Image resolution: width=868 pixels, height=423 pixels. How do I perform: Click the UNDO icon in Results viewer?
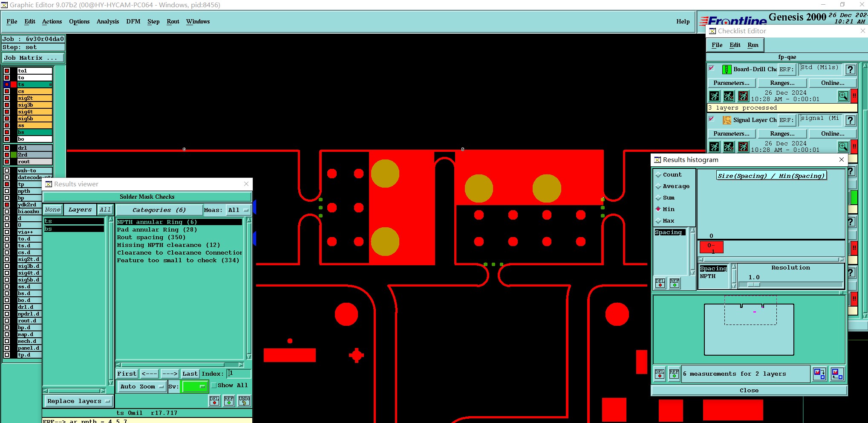click(x=244, y=401)
